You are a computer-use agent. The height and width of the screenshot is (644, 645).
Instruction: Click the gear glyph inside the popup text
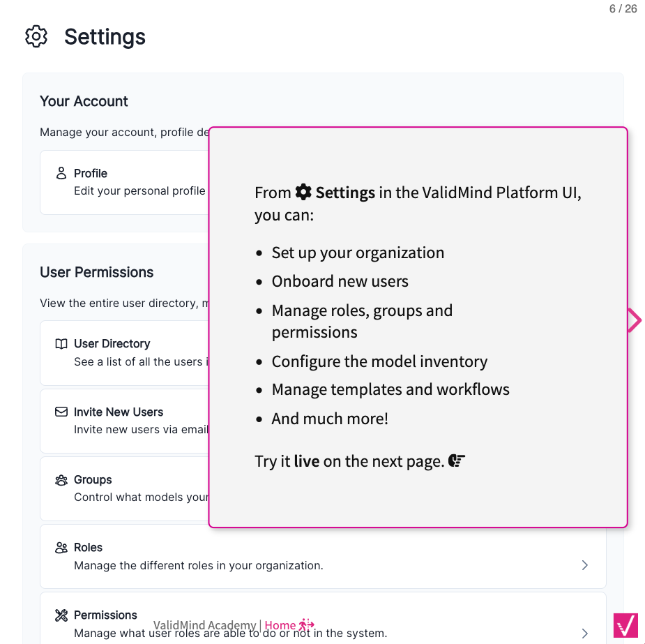[303, 192]
